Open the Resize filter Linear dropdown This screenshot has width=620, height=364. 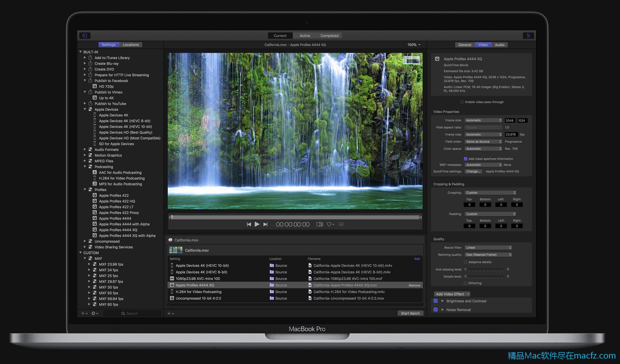488,248
